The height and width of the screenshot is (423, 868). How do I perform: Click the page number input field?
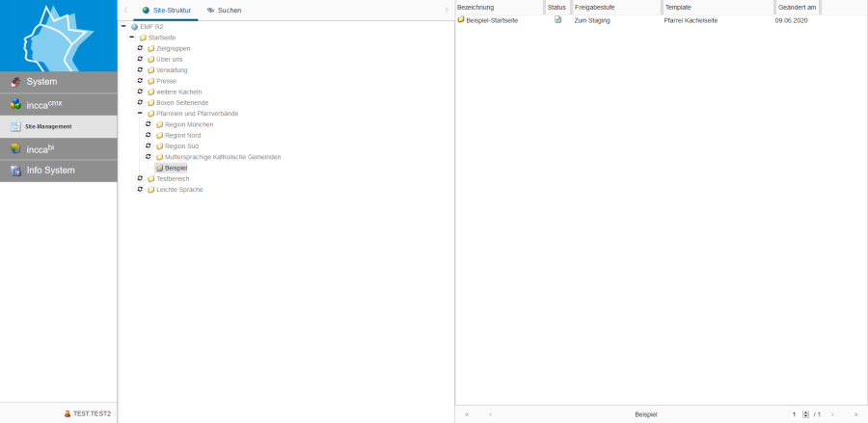[x=795, y=414]
